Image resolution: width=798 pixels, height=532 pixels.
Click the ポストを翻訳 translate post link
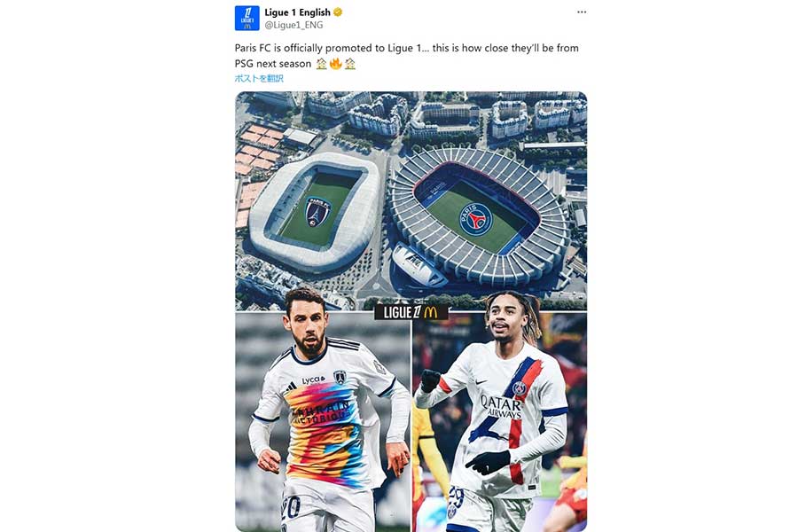[x=259, y=78]
